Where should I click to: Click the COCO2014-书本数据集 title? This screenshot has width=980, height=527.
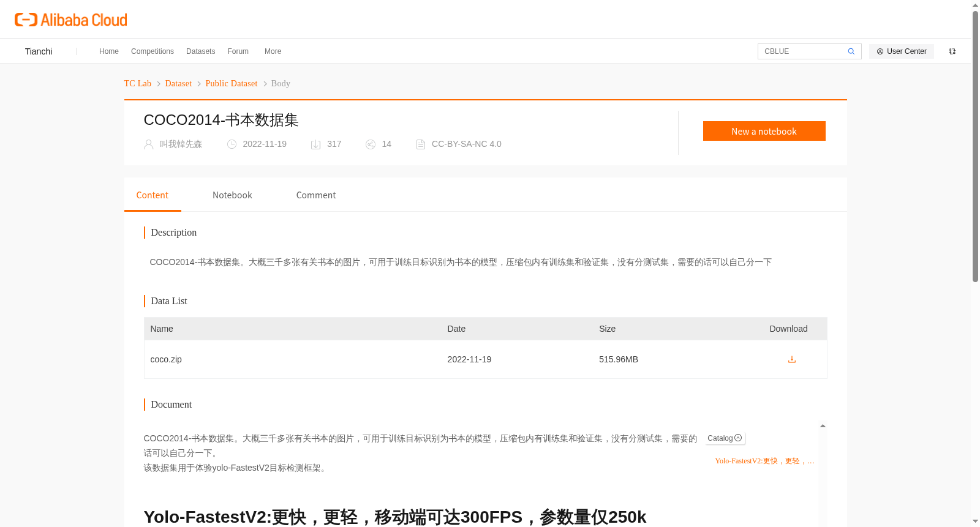coord(221,120)
